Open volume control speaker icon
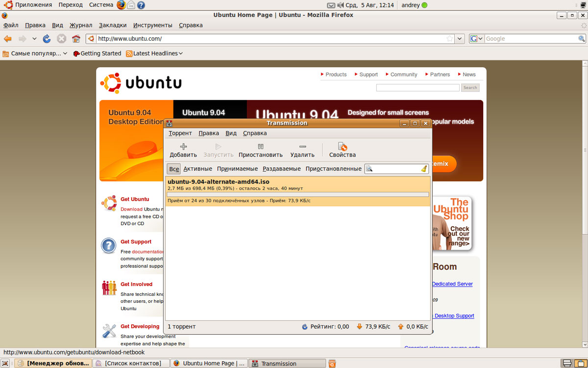 tap(341, 5)
